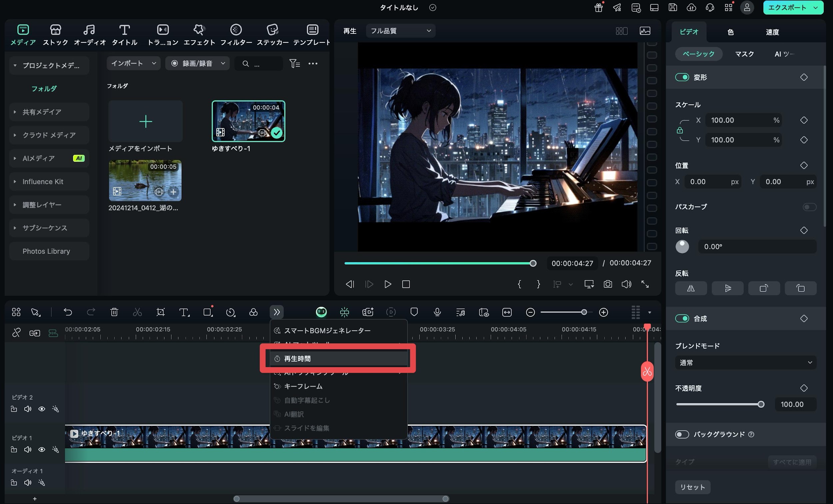
Task: Click the cloud upload icon in top bar
Action: coord(691,7)
